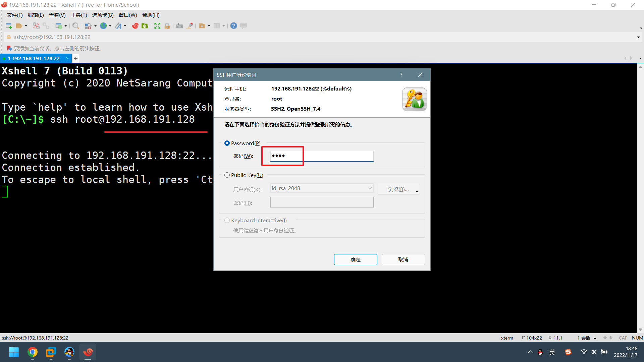Select the Keyboard Interactive(I) radio button
The image size is (644, 362).
(x=226, y=220)
